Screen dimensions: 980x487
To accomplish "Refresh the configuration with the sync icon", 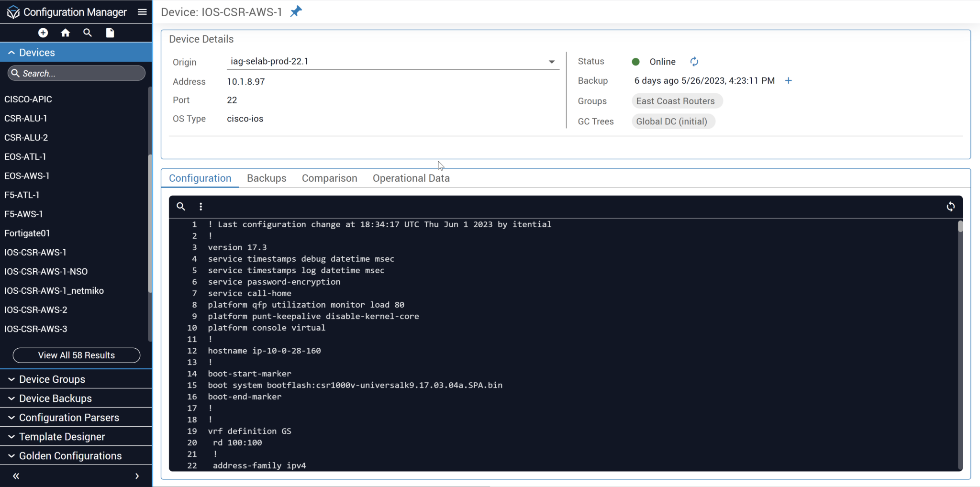I will (x=951, y=206).
